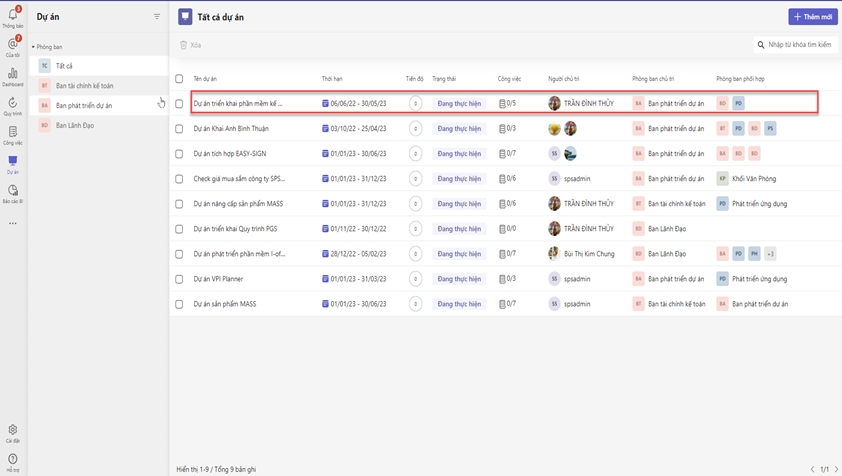The height and width of the screenshot is (476, 842).
Task: Collapse the Phòng ban tree group
Action: pyautogui.click(x=33, y=47)
